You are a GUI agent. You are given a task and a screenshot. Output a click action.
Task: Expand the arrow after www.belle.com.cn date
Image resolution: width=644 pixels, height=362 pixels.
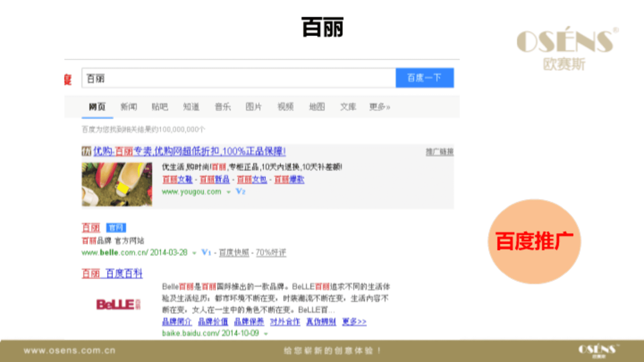click(x=194, y=253)
